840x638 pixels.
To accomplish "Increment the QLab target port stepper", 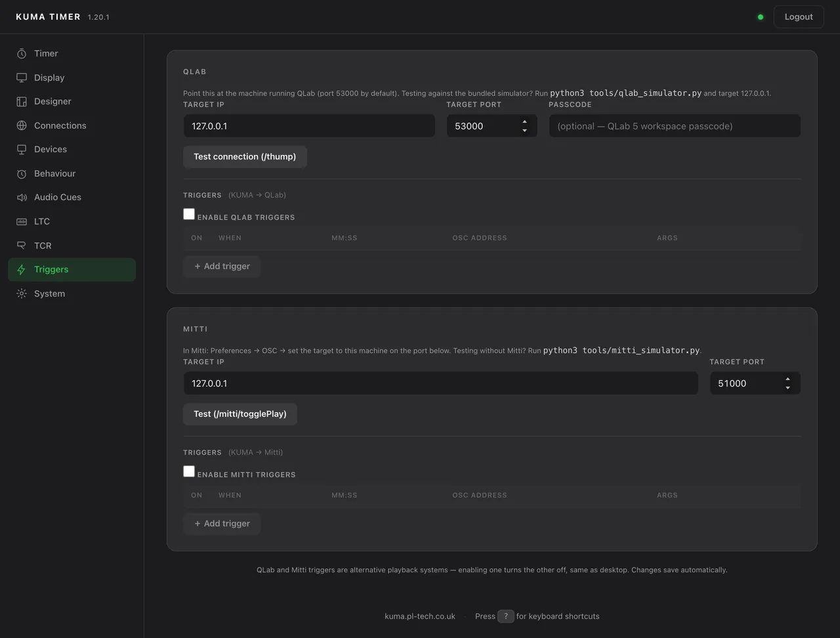I will (x=524, y=121).
